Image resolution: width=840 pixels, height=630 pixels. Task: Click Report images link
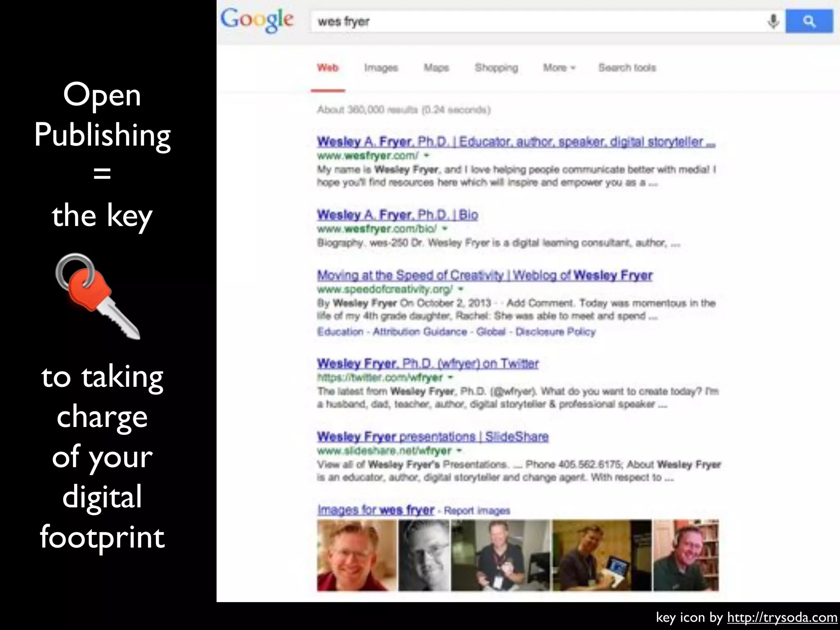477,511
